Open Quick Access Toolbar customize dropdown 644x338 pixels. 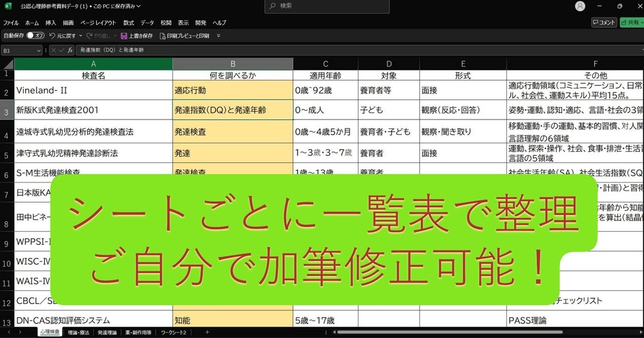[x=218, y=36]
